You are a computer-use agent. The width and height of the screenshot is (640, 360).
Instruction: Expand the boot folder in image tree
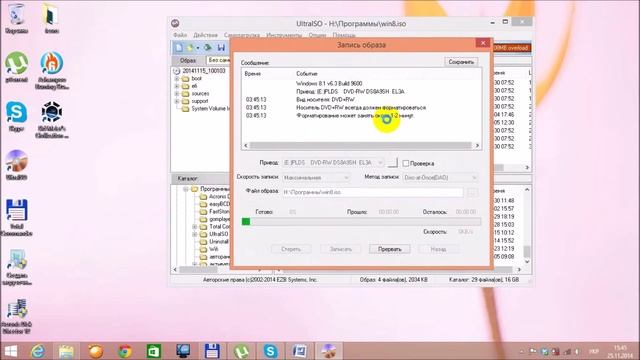[177, 78]
